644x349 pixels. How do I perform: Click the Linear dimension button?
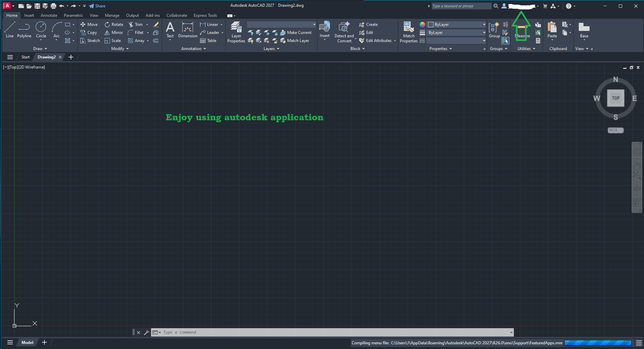209,25
